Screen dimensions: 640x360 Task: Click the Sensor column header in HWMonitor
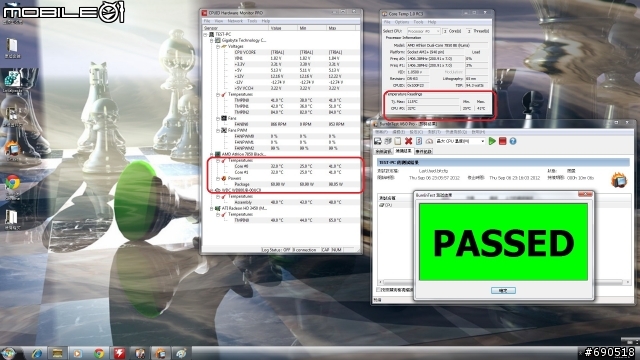click(x=236, y=28)
